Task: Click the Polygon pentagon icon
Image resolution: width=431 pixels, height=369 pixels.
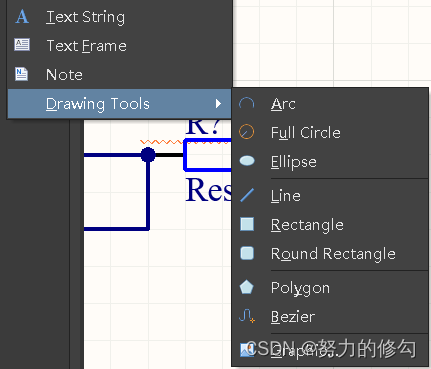Action: (247, 287)
